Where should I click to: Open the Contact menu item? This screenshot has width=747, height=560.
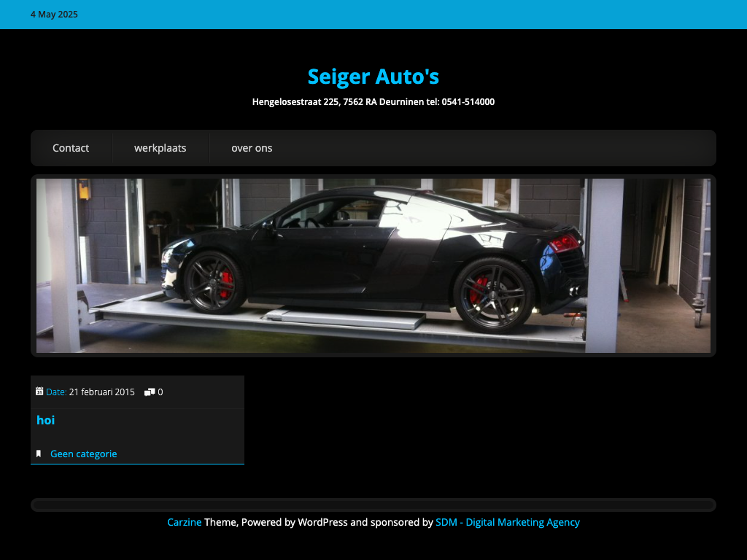click(x=71, y=148)
